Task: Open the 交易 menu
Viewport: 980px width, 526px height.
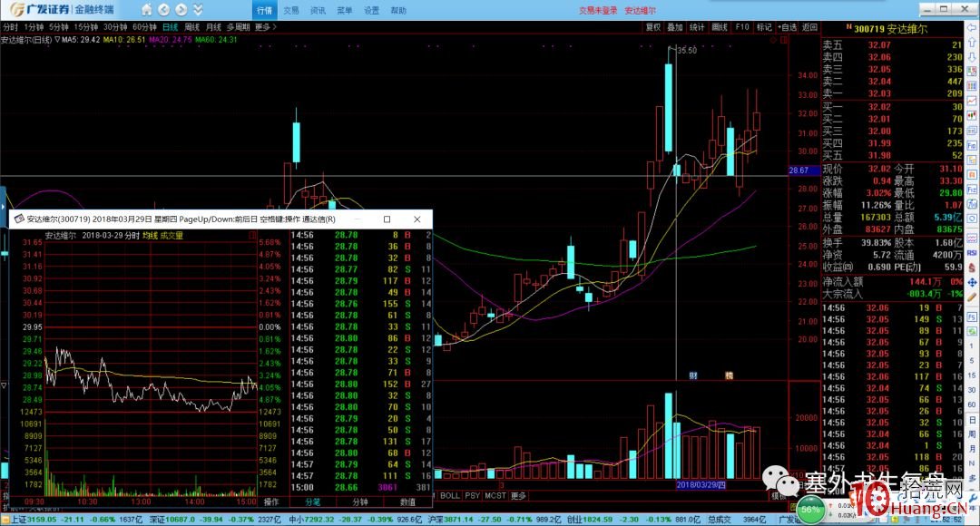Action: click(290, 11)
